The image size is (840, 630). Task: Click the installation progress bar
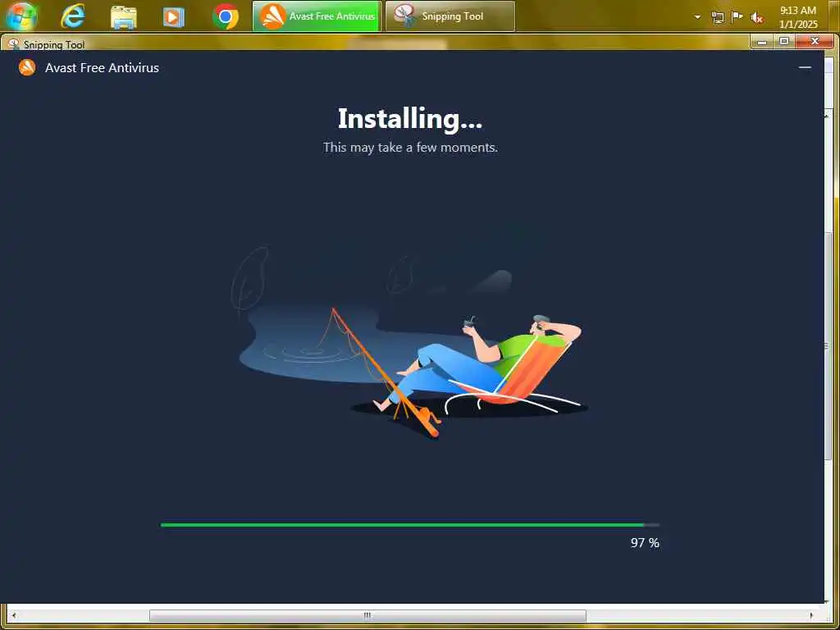click(410, 525)
